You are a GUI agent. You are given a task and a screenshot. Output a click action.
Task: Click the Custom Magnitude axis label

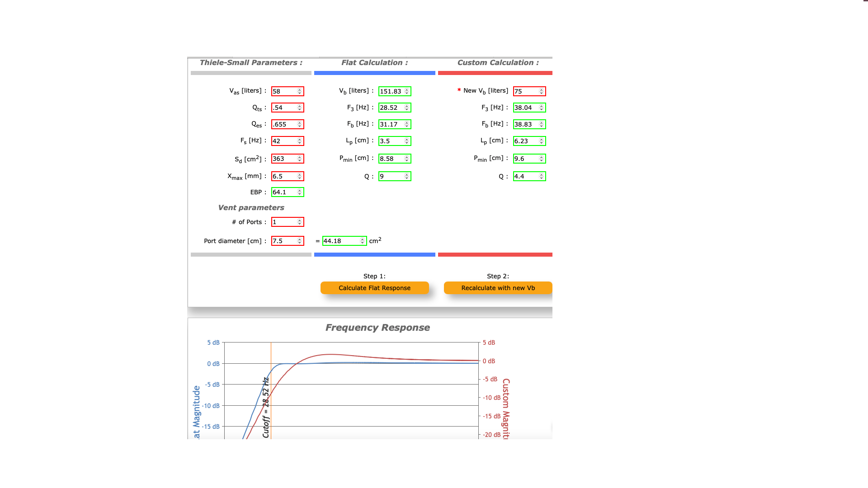(506, 408)
